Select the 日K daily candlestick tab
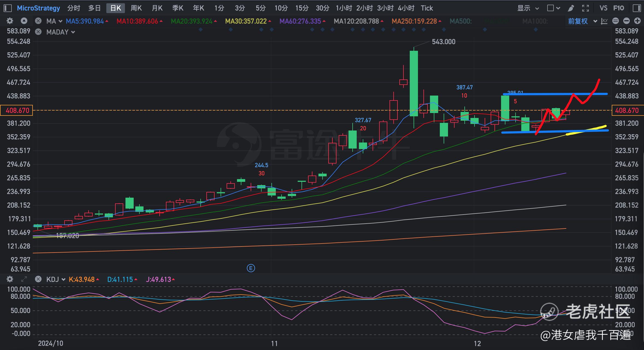The width and height of the screenshot is (644, 350). pos(116,8)
